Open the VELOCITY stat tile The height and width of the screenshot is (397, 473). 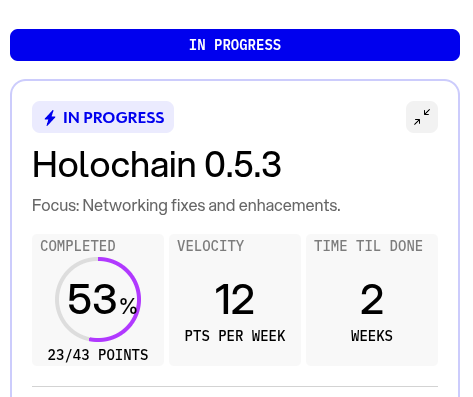tap(235, 300)
